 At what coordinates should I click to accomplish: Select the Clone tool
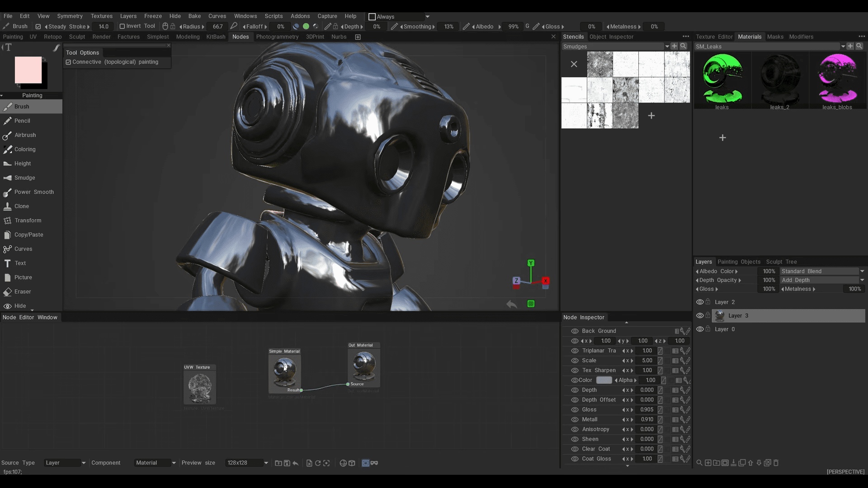pyautogui.click(x=31, y=206)
